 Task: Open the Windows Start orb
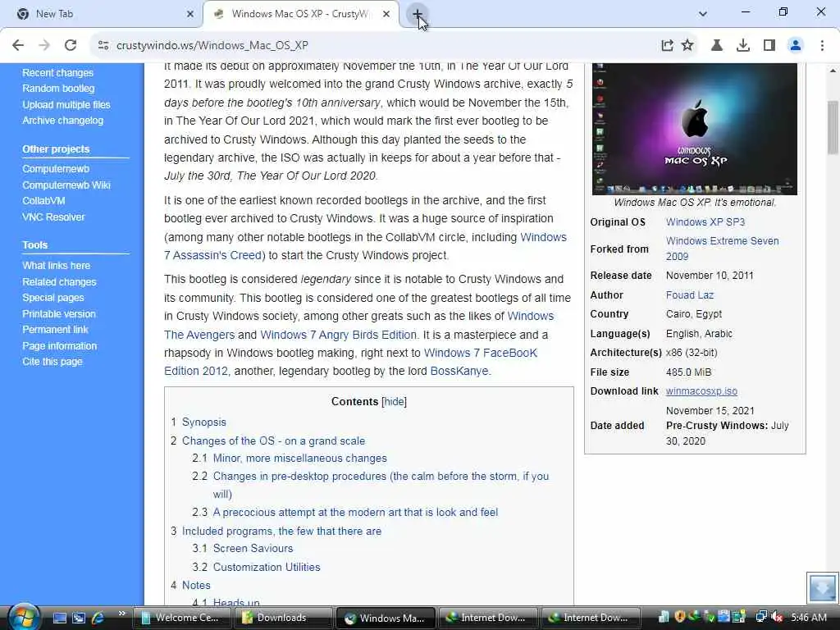pyautogui.click(x=22, y=617)
